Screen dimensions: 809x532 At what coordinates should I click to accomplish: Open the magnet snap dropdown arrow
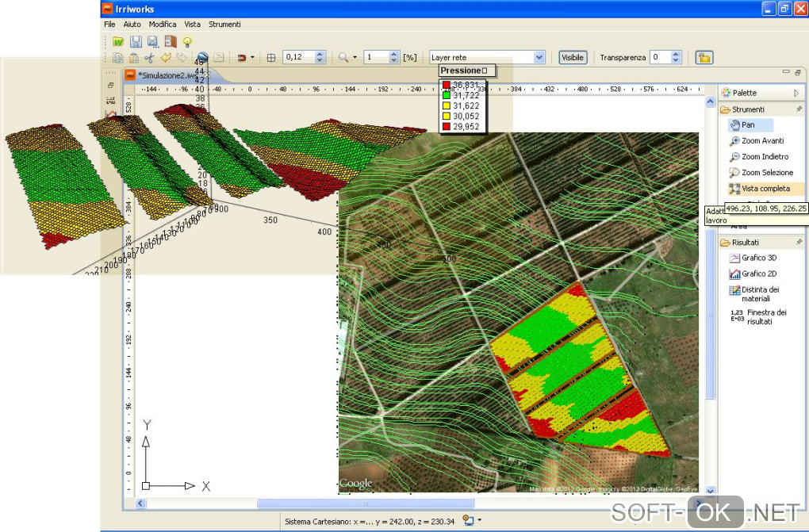click(252, 58)
